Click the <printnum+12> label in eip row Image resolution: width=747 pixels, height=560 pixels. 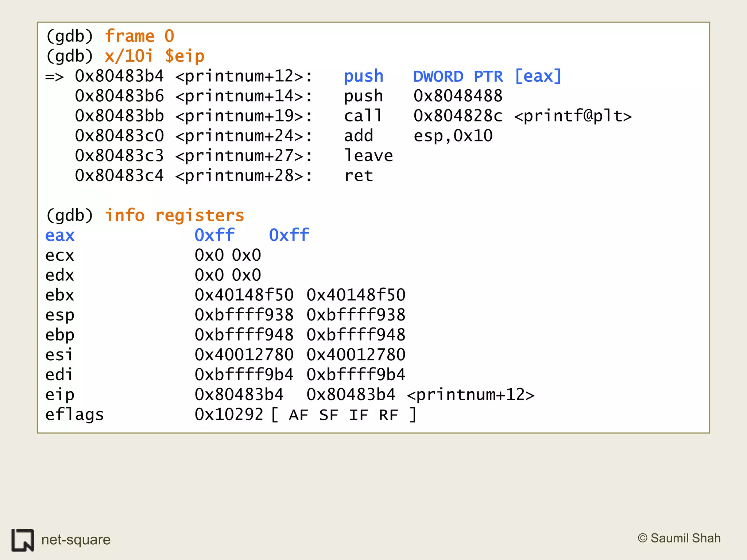(x=471, y=395)
